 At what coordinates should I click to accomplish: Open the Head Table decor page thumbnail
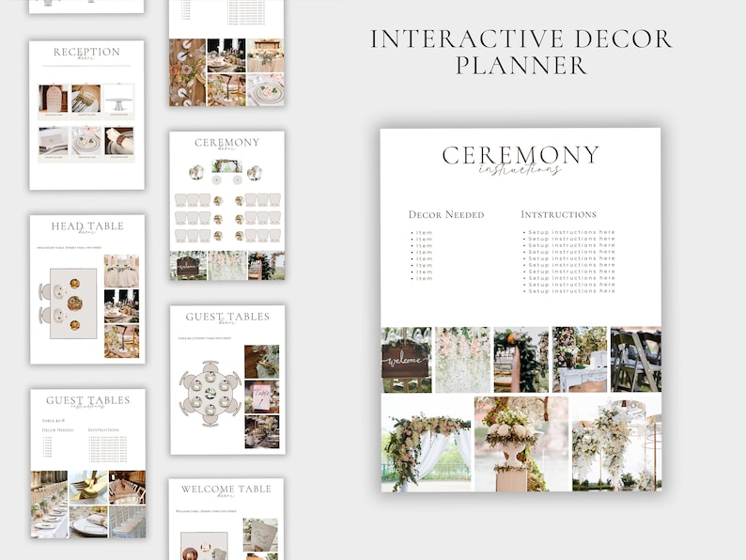click(87, 289)
